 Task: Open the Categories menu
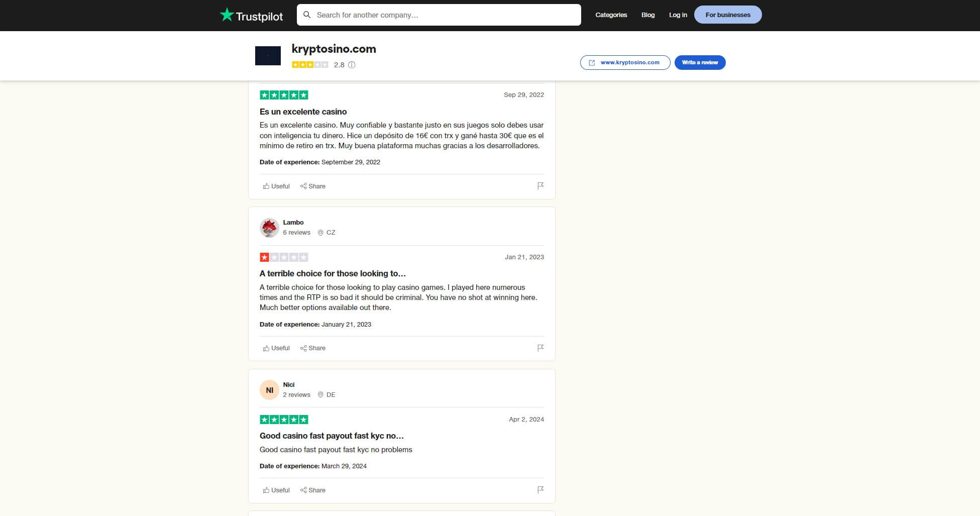coord(611,15)
